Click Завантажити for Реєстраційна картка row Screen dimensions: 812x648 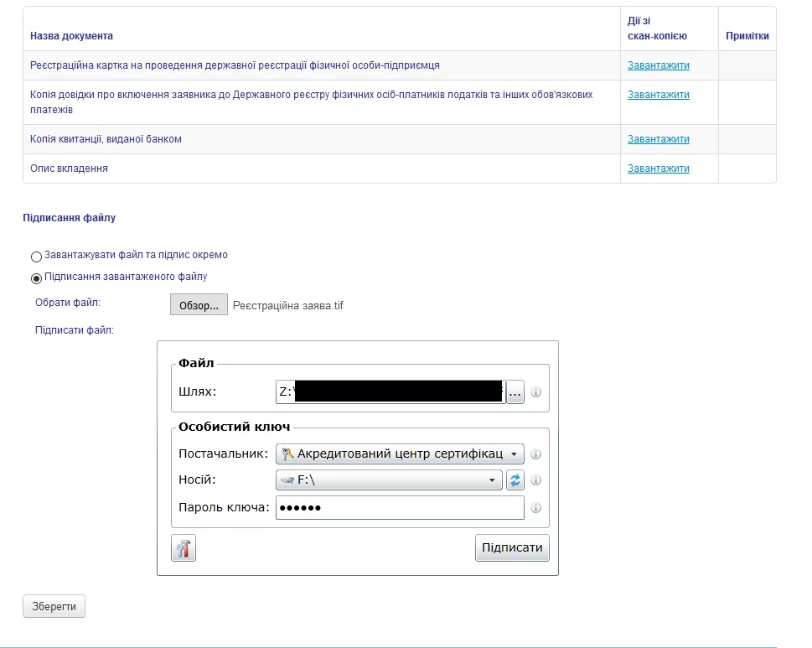coord(658,65)
